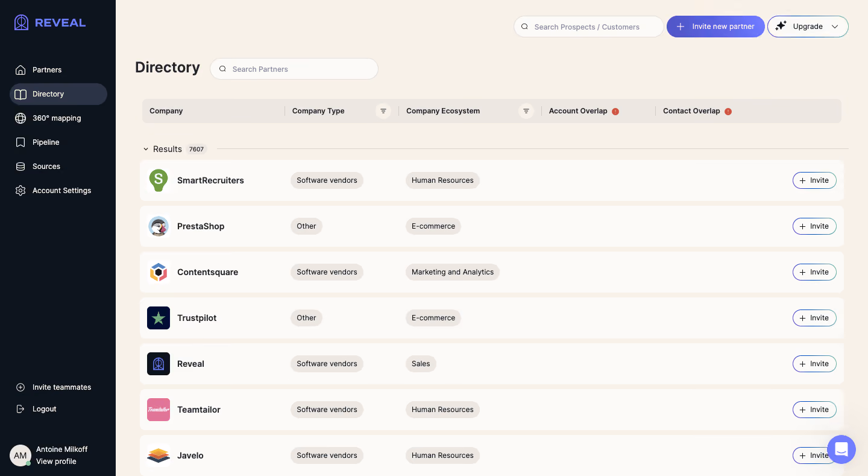
Task: Click the Teamtailor pink logo
Action: (x=159, y=410)
